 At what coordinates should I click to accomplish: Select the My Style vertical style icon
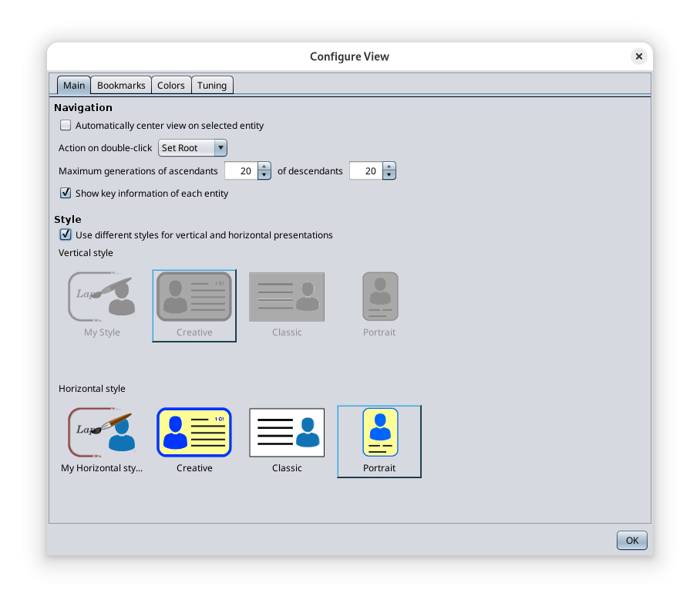pos(102,297)
